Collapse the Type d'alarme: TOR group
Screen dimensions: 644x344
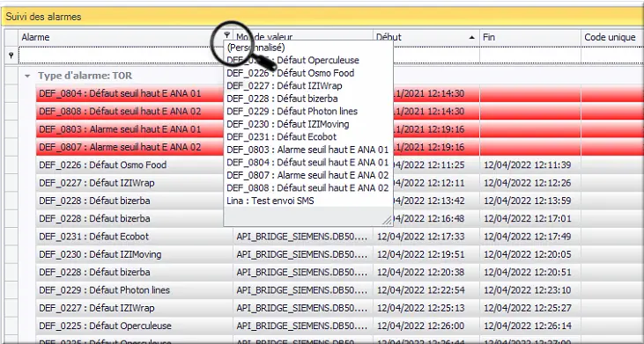(x=27, y=76)
